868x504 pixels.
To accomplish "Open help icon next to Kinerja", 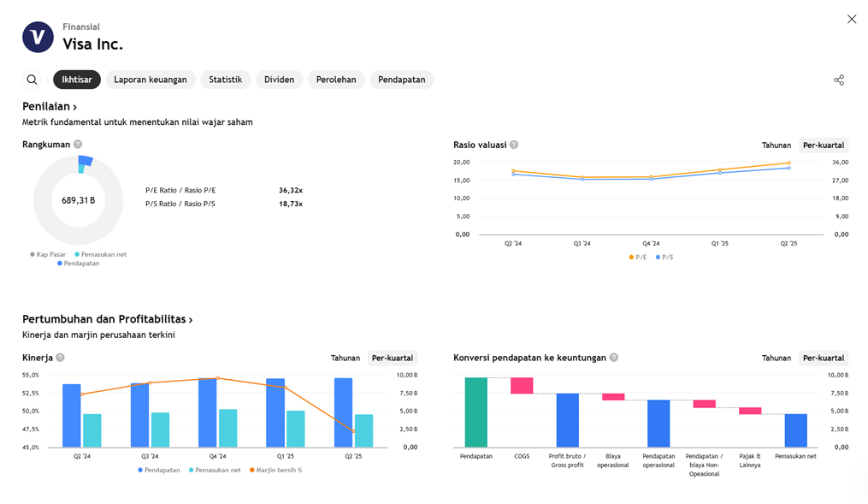I will pos(61,358).
